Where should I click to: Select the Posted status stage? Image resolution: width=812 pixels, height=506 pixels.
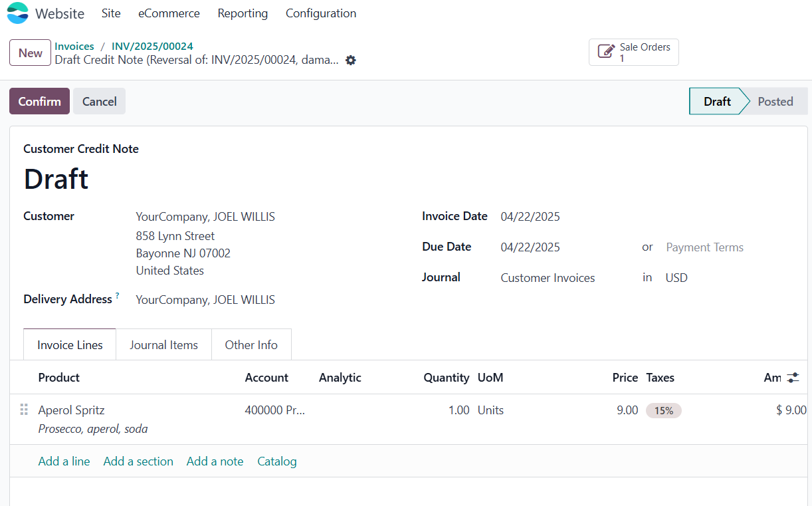tap(775, 101)
